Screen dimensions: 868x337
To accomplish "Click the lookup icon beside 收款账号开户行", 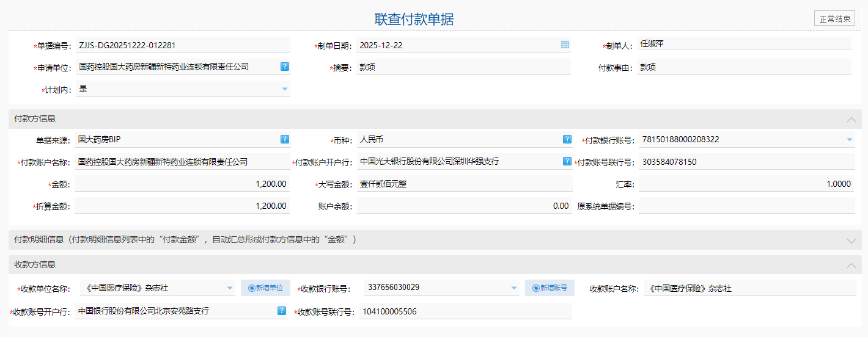I will [282, 311].
